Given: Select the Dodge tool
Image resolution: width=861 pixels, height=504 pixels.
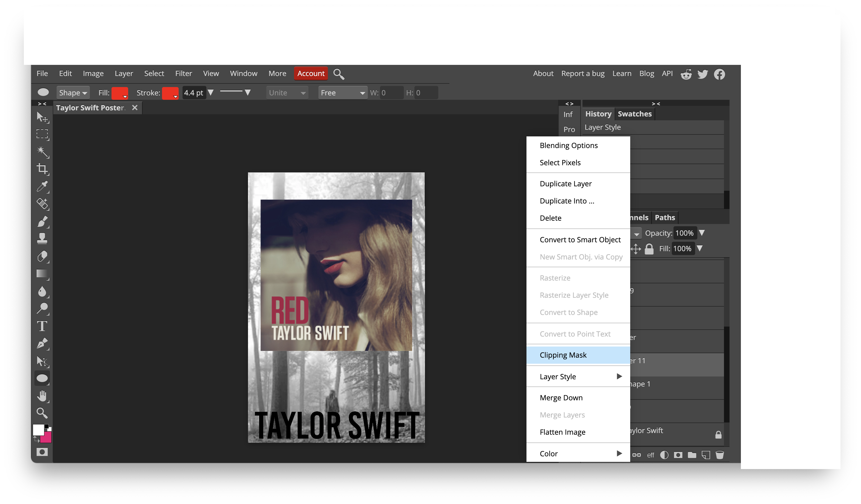Looking at the screenshot, I should [x=42, y=309].
